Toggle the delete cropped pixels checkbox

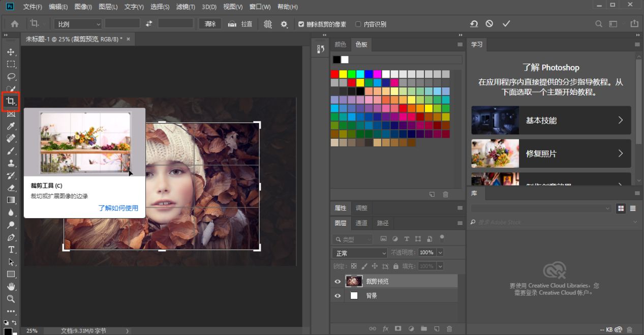point(301,24)
